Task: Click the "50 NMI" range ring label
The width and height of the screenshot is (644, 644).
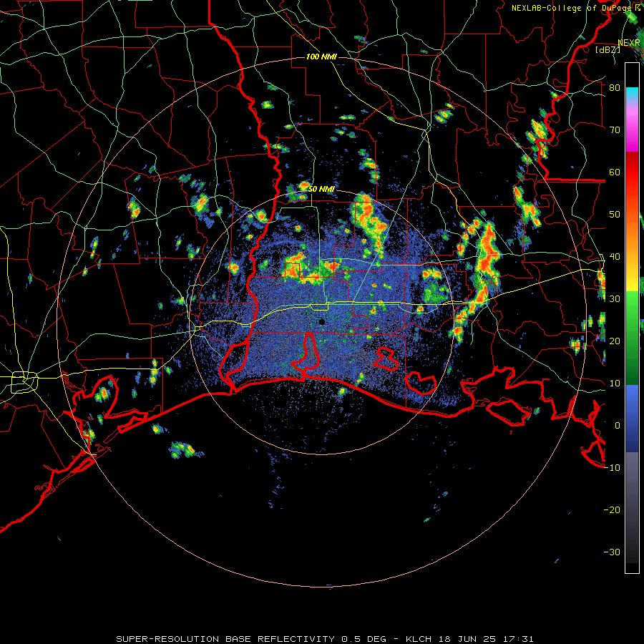Action: (x=321, y=189)
